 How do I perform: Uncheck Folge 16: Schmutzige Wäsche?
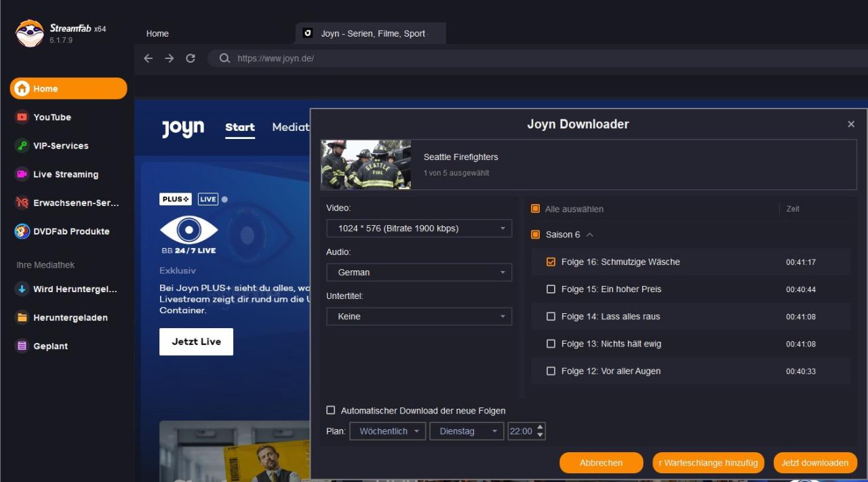(551, 262)
